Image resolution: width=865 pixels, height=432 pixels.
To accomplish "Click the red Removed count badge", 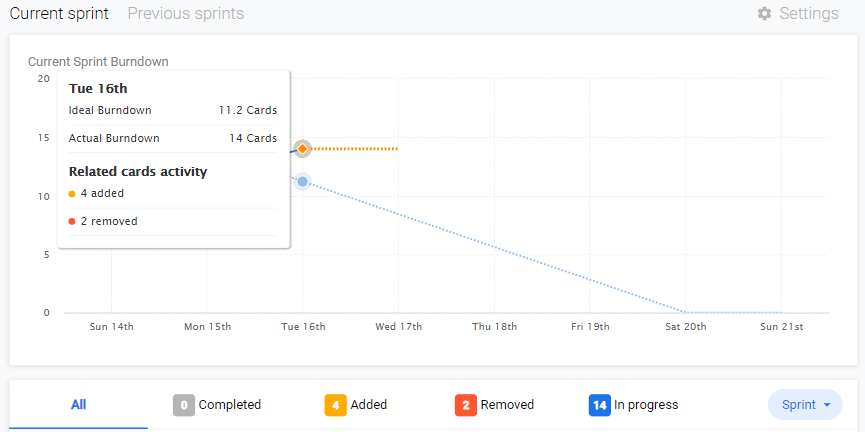I will tap(465, 405).
